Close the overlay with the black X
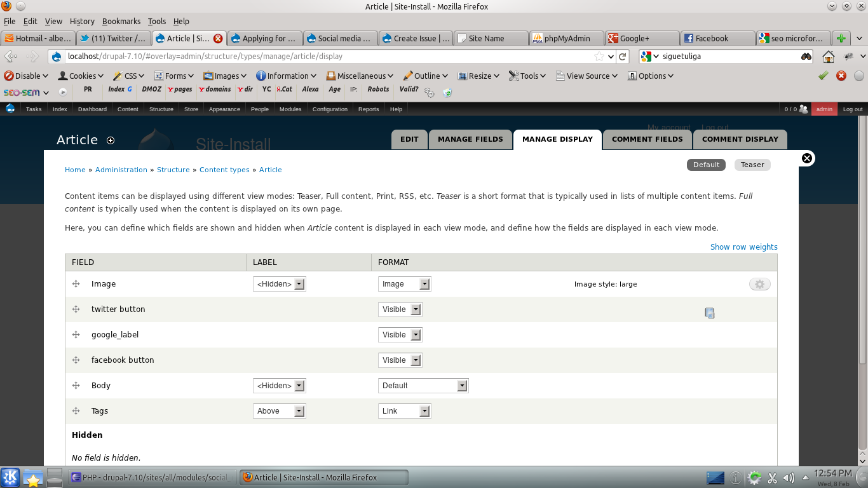Screen dimensions: 868x488 [807, 158]
